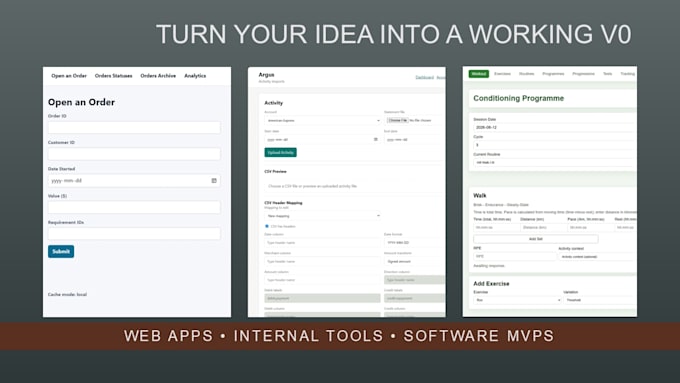Click the 'Awaiting response.' status text
680x383 pixels.
[489, 265]
